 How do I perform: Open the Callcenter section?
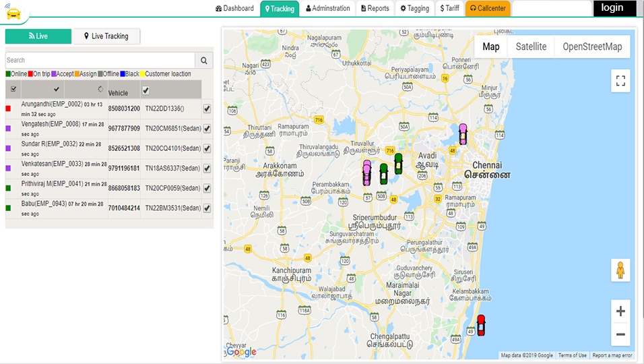[488, 8]
